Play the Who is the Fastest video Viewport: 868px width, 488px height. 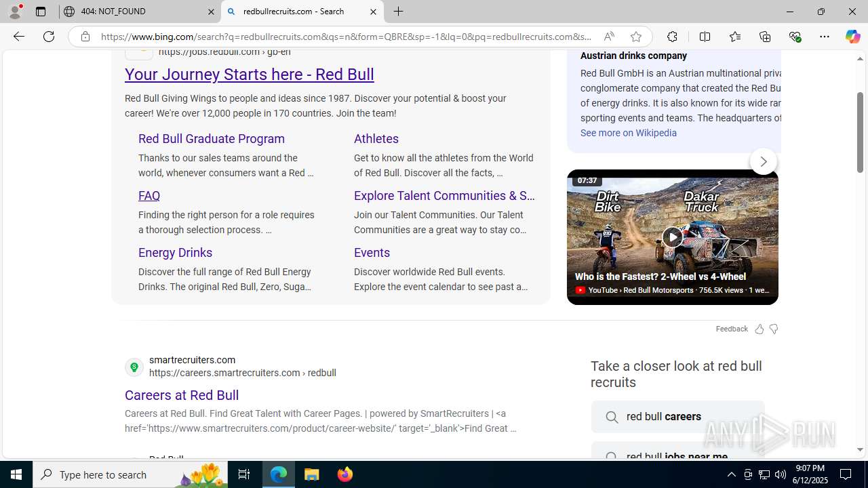pyautogui.click(x=672, y=237)
